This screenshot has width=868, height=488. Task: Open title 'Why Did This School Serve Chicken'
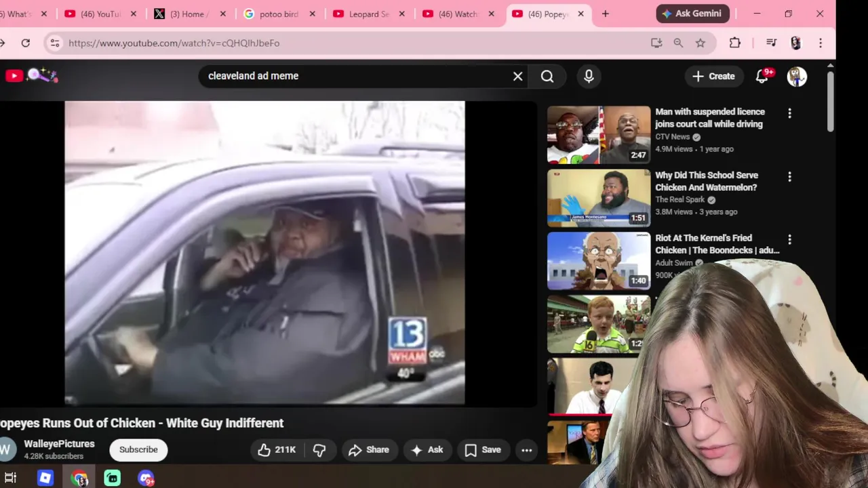(x=707, y=181)
